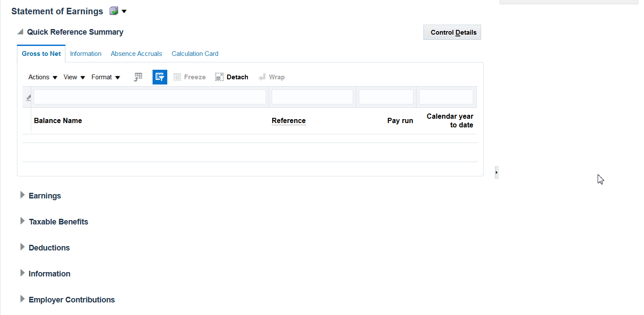
Task: Expand the Employer Contributions section
Action: (x=23, y=299)
